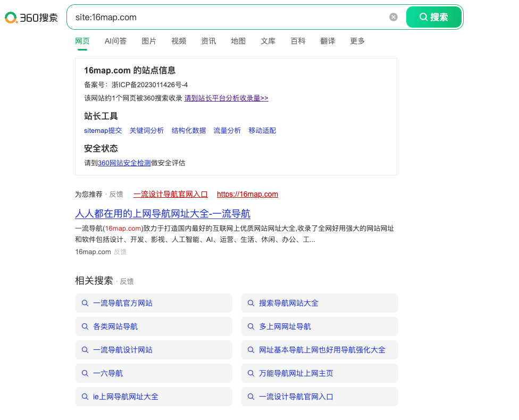Open the 翻译 tab
Screen dimensions: 519x420
pyautogui.click(x=328, y=41)
